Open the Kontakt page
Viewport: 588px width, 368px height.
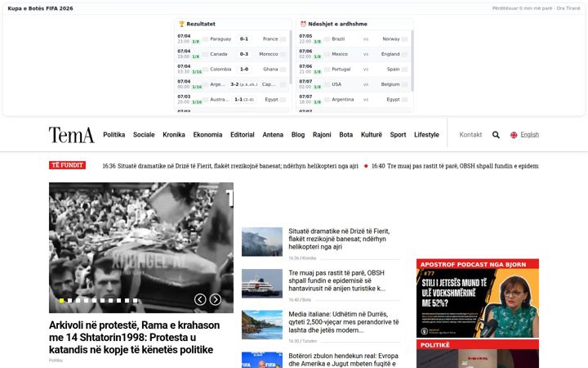(470, 135)
